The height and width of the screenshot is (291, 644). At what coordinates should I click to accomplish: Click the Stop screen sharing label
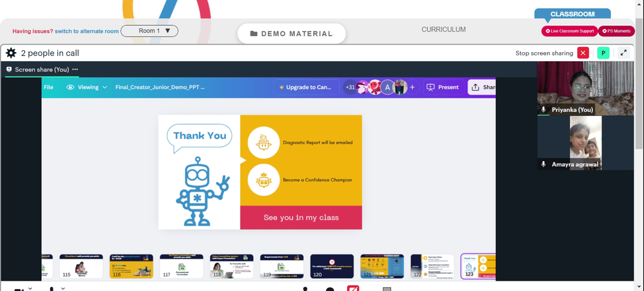click(544, 53)
